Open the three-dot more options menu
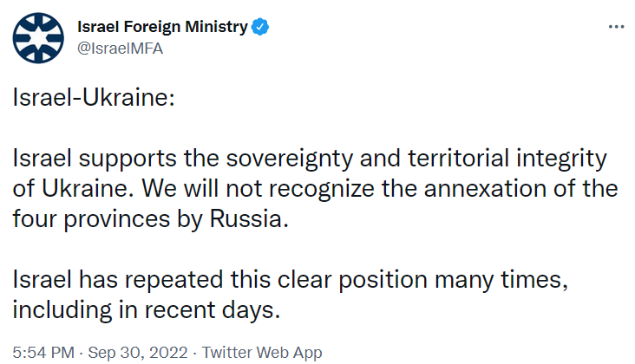 coord(616,27)
